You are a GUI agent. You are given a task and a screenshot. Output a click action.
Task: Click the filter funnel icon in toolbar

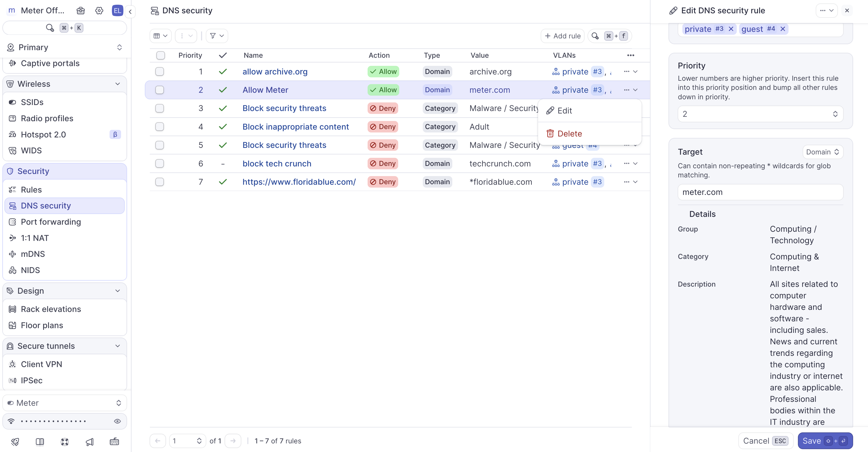click(x=217, y=36)
